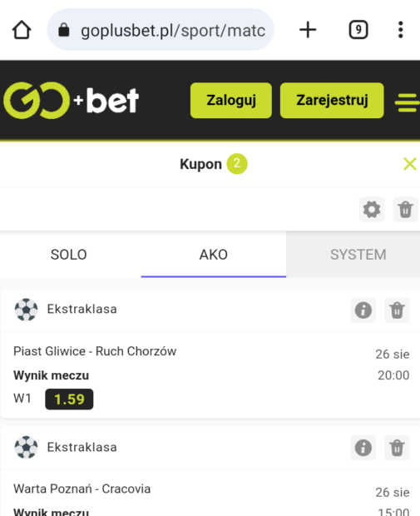Switch to the SYSTEM tab
The image size is (420, 516).
click(358, 255)
